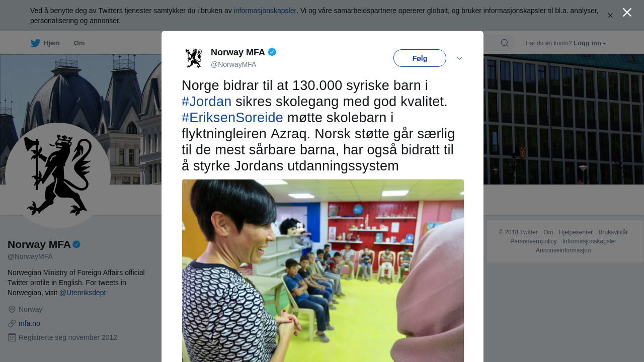Open Norway MFA avatar in the tweet
The image size is (644, 362).
pyautogui.click(x=194, y=58)
